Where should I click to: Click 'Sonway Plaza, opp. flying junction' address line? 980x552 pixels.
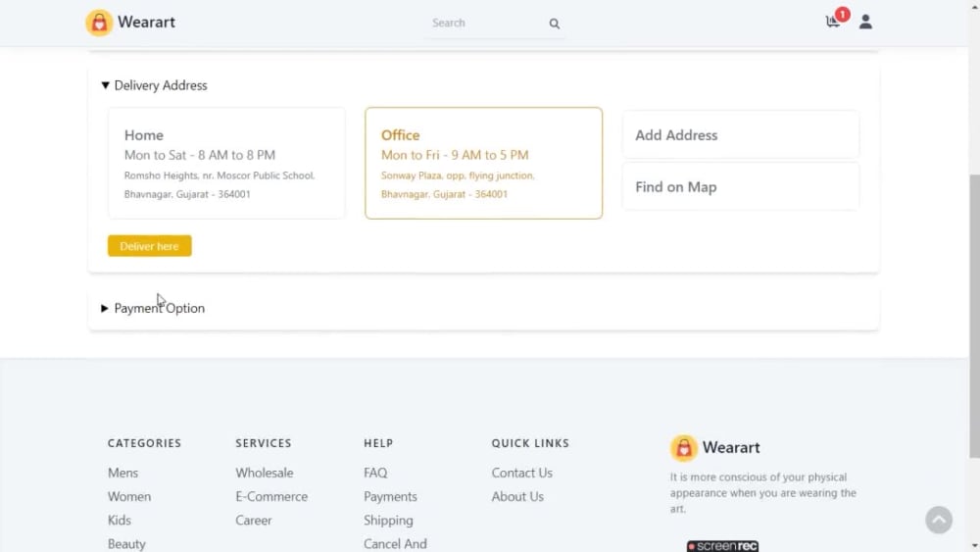click(458, 176)
